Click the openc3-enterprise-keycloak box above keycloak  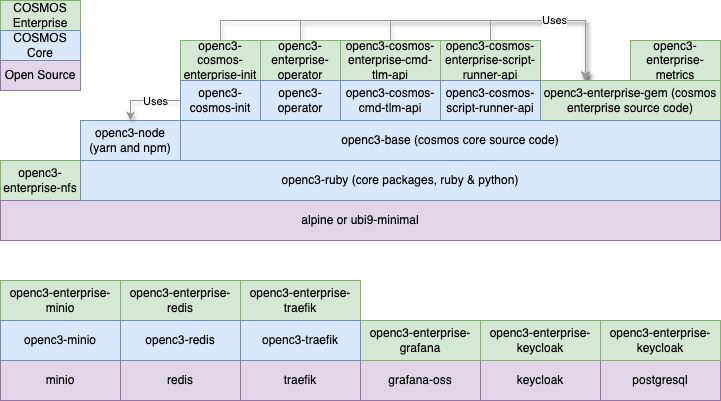coord(540,340)
